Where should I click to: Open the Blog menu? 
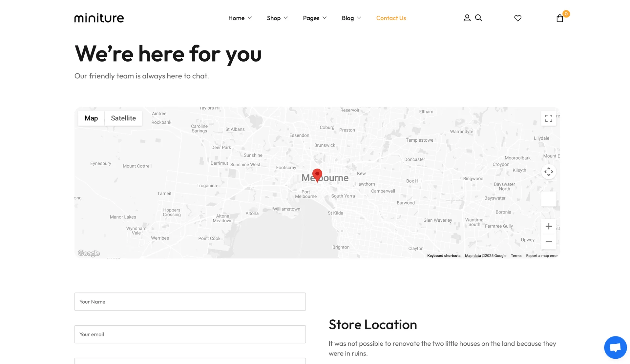(351, 18)
